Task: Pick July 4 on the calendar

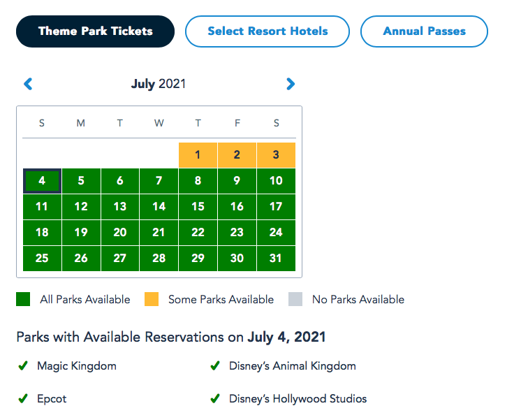Action: pyautogui.click(x=42, y=181)
